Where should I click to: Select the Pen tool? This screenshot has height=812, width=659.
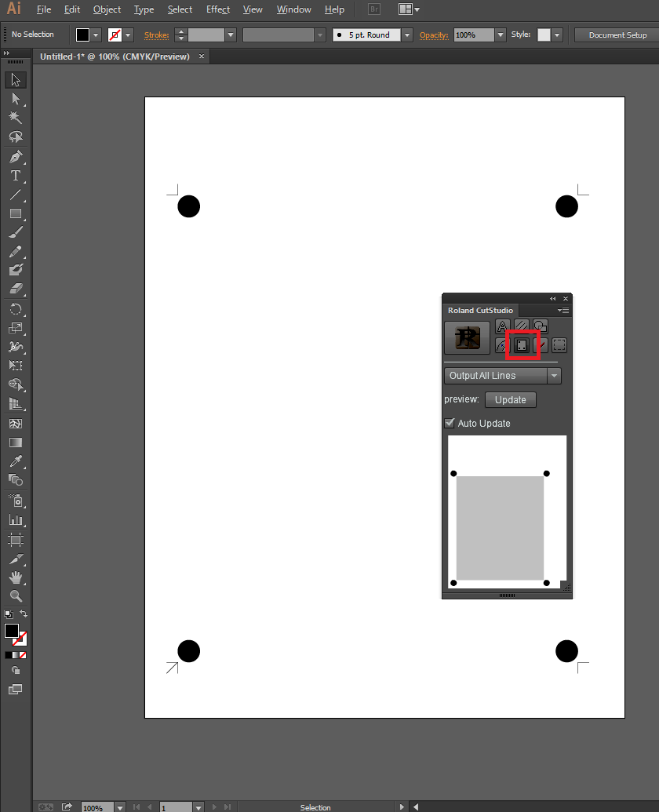click(x=15, y=156)
